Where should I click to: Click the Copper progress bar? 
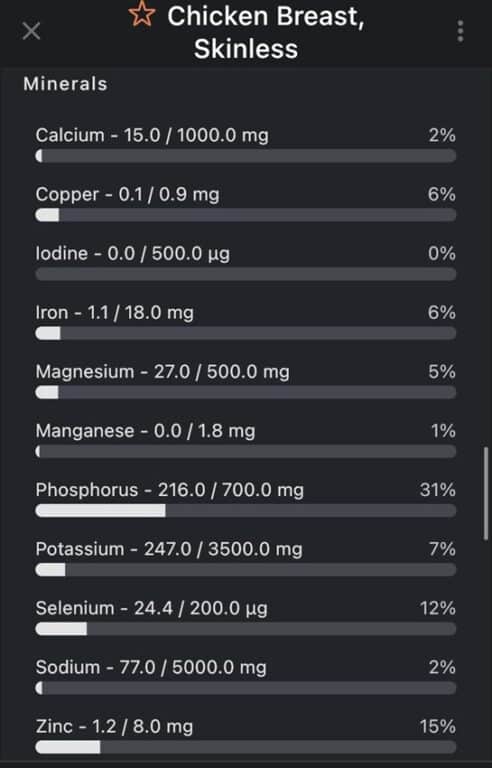point(246,215)
